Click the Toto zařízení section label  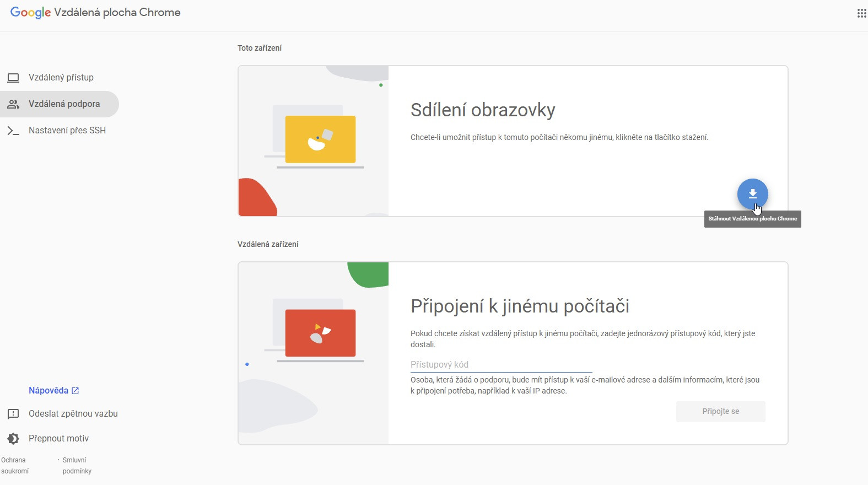(x=260, y=48)
